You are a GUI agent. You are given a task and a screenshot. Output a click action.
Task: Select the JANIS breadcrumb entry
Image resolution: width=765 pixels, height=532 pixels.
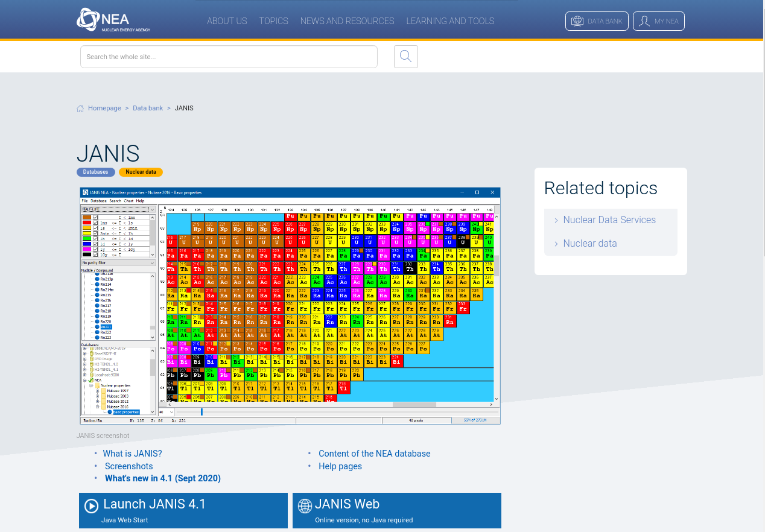tap(184, 109)
